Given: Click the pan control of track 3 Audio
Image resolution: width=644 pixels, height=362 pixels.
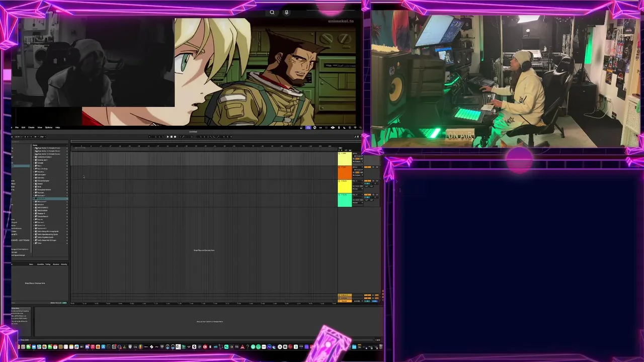Looking at the screenshot, I should point(375,184).
